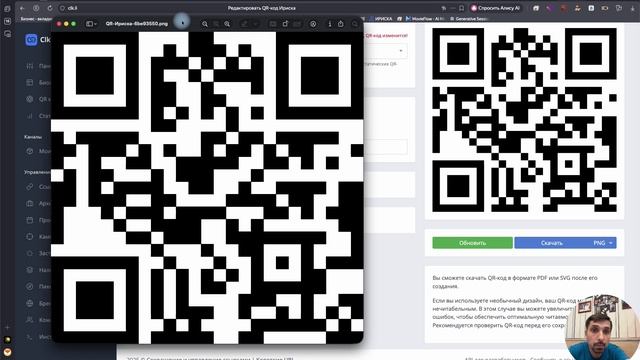Click the Share icon in Preview toolbar
The width and height of the screenshot is (640, 360).
[x=341, y=24]
